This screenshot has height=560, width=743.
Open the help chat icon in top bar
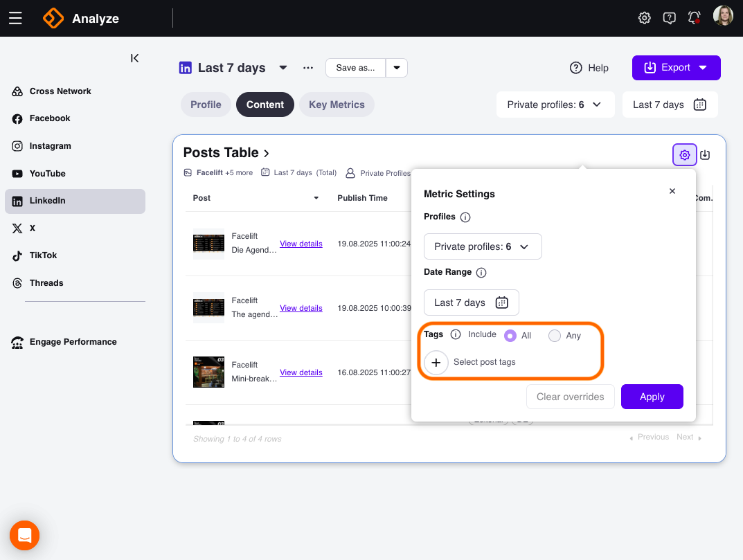click(x=669, y=18)
